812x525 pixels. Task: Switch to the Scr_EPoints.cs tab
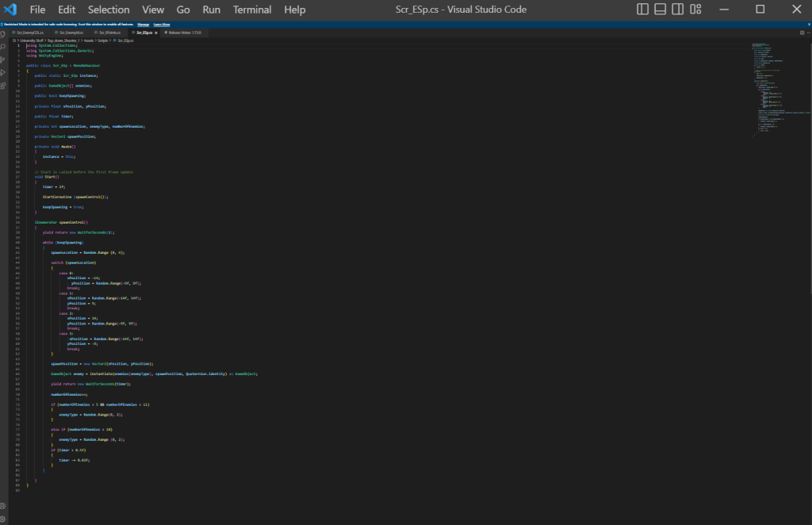click(110, 33)
